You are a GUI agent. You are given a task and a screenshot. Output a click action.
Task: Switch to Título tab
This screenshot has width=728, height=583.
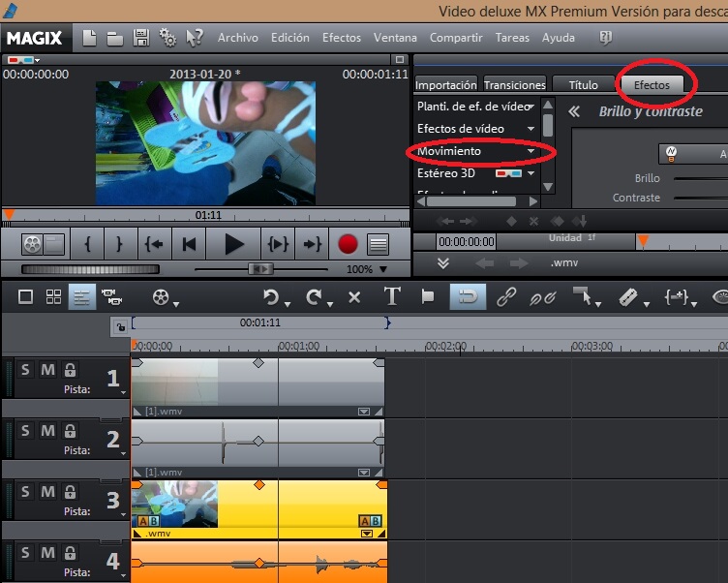[583, 84]
